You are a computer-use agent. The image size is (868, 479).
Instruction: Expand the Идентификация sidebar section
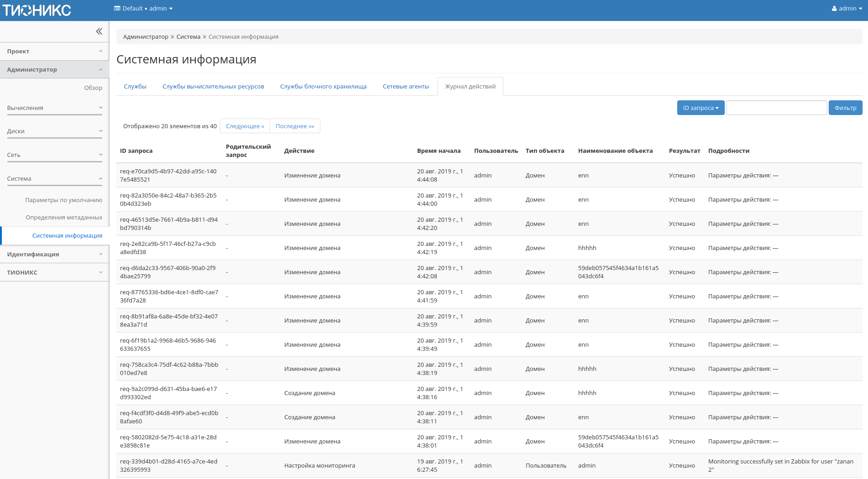click(54, 255)
